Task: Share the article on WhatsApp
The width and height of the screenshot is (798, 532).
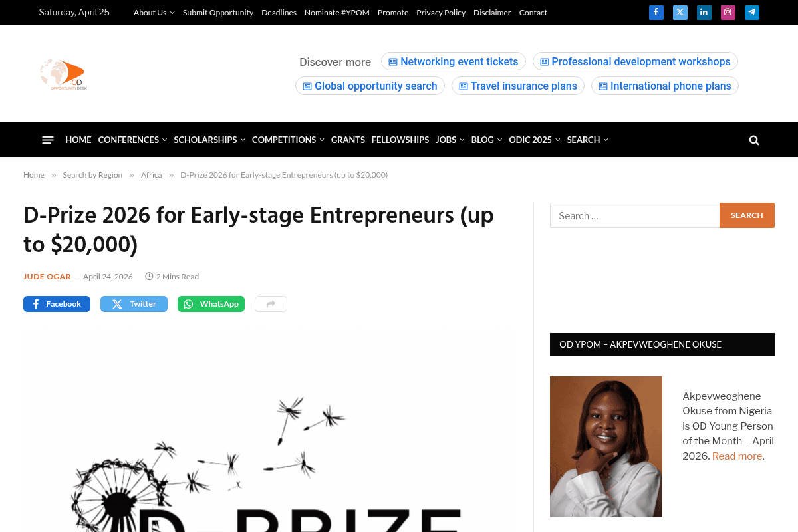Action: coord(211,304)
